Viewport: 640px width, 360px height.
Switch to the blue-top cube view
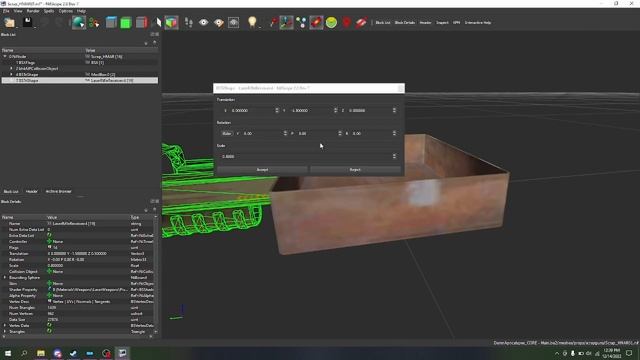coord(111,22)
